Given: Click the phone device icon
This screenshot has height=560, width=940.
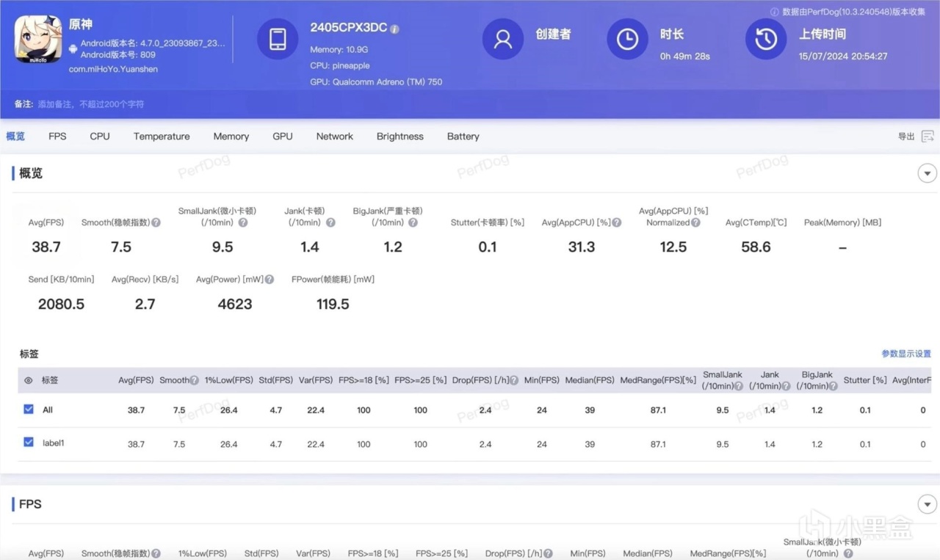Looking at the screenshot, I should [x=278, y=40].
